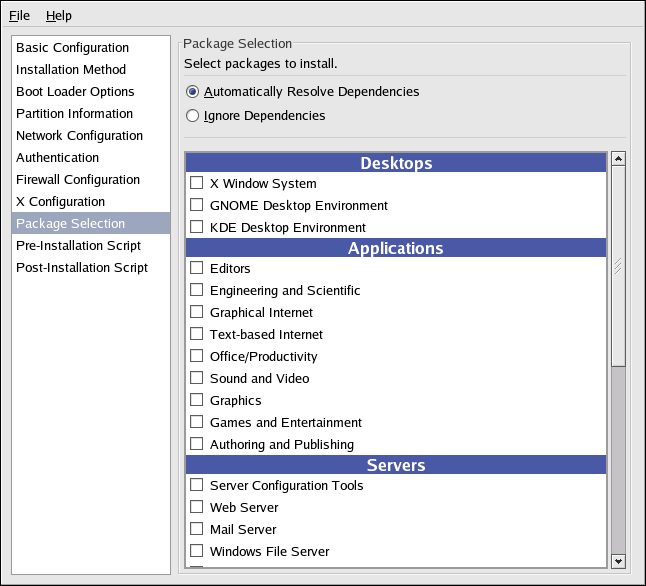
Task: Open Boot Loader Options in sidebar
Action: click(x=75, y=92)
